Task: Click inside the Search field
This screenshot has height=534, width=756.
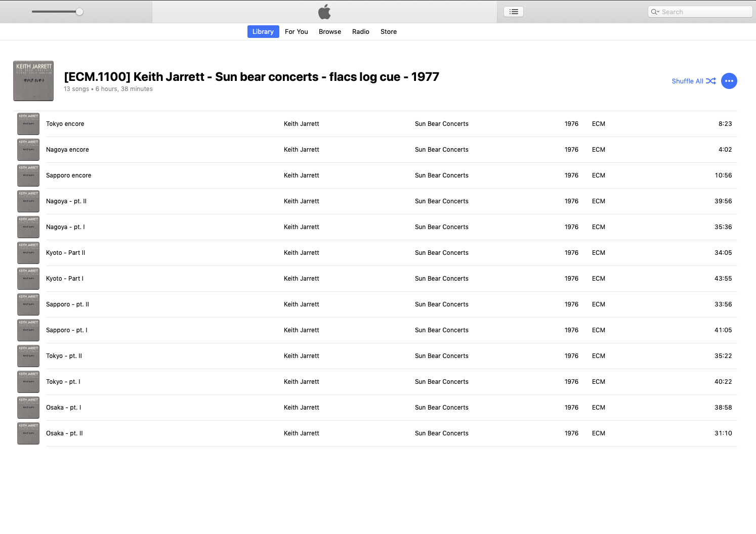Action: [700, 12]
